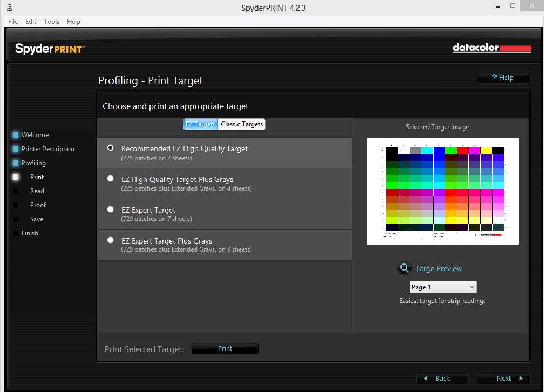Screen dimensions: 544x392
Task: Click the 'Selected Target Image' label
Action: pyautogui.click(x=438, y=127)
